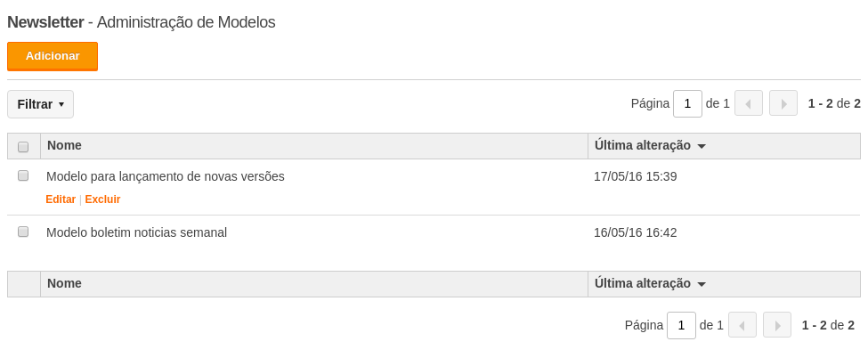Open 'Modelo boletim noticias semanal' template
The width and height of the screenshot is (868, 358).
137,232
